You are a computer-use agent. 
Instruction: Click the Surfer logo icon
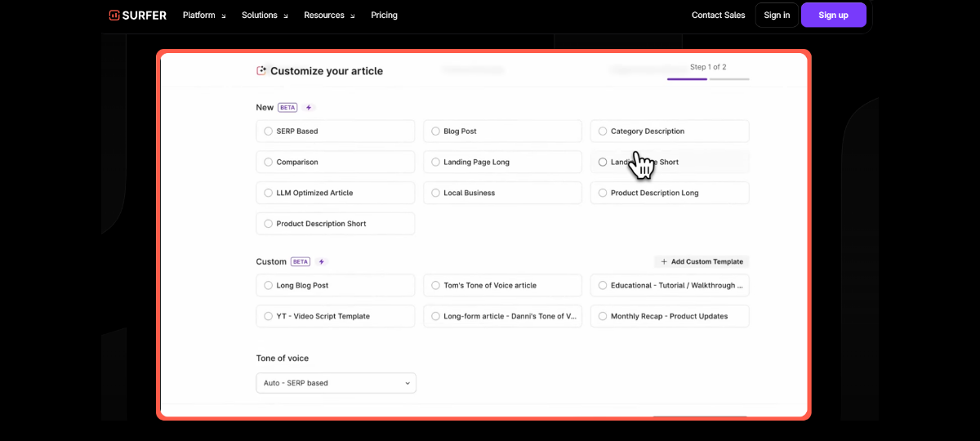tap(114, 15)
